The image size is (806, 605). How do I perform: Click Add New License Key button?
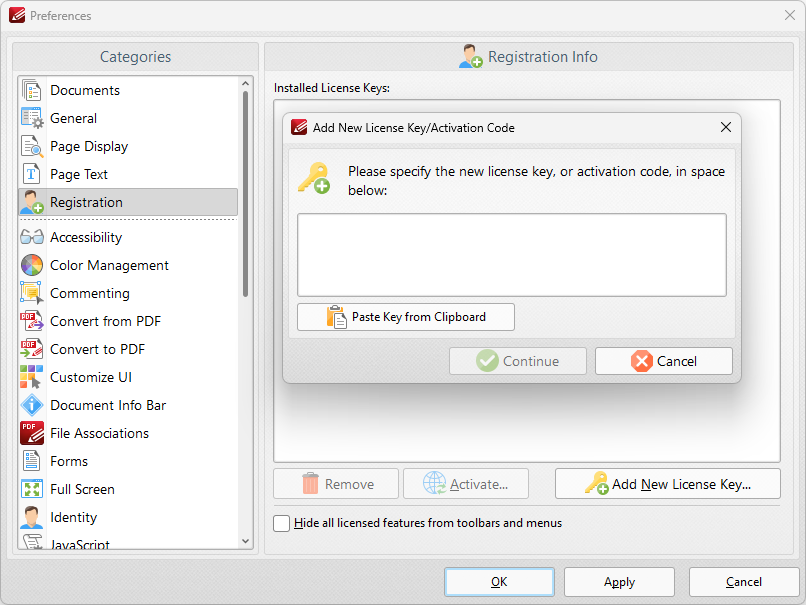(x=668, y=484)
